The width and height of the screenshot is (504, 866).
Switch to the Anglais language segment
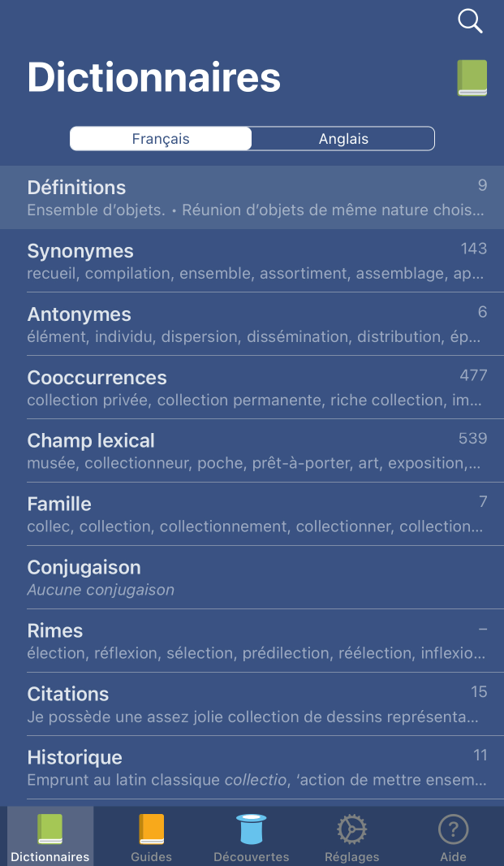343,139
